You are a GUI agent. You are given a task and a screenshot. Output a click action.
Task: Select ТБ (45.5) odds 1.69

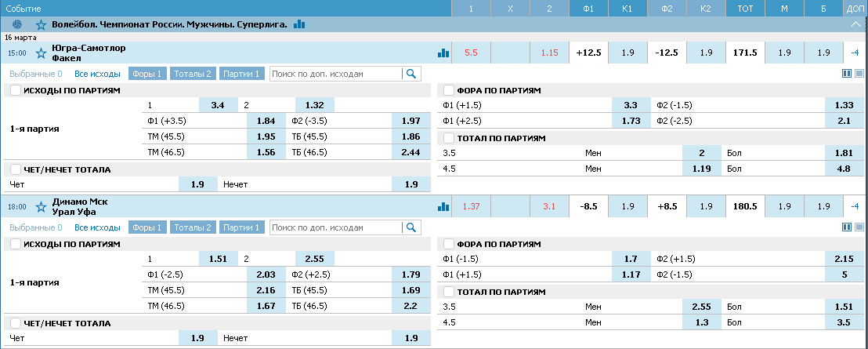410,290
